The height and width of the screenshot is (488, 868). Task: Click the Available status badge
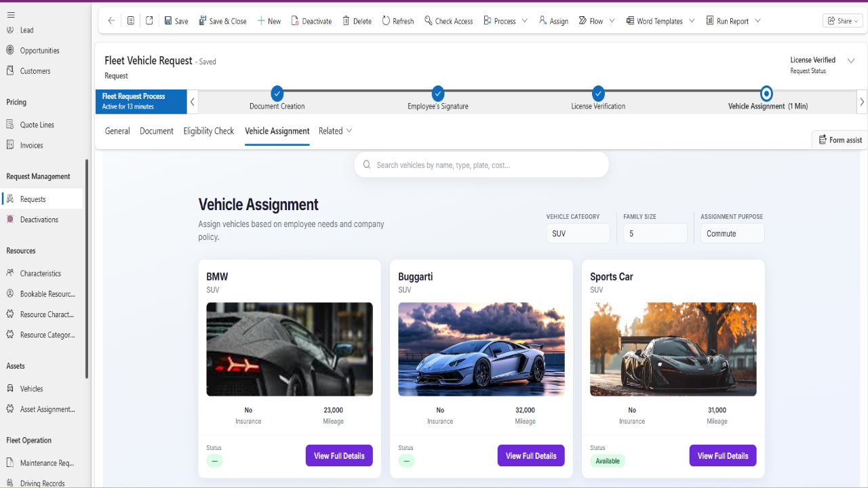(608, 461)
